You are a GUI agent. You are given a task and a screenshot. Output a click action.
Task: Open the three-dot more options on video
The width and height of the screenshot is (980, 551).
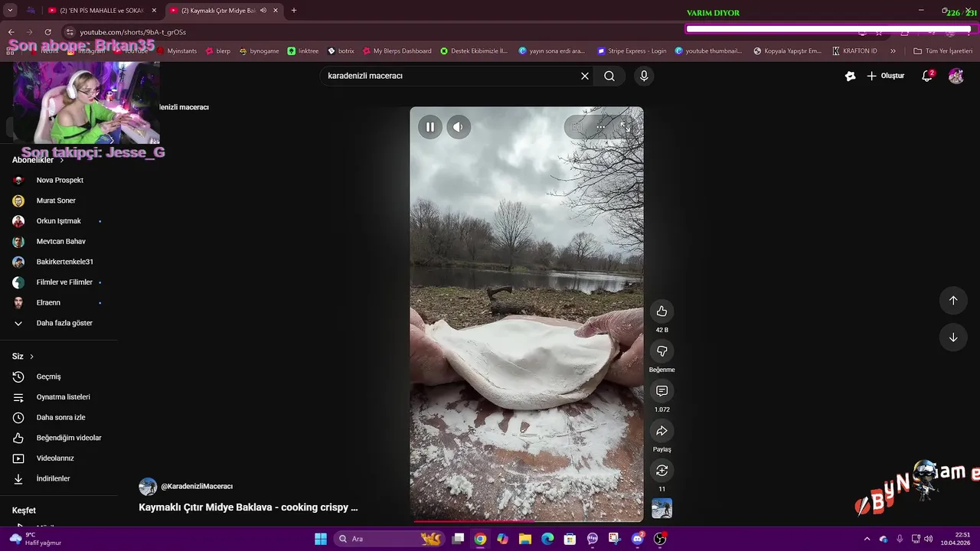pos(601,127)
